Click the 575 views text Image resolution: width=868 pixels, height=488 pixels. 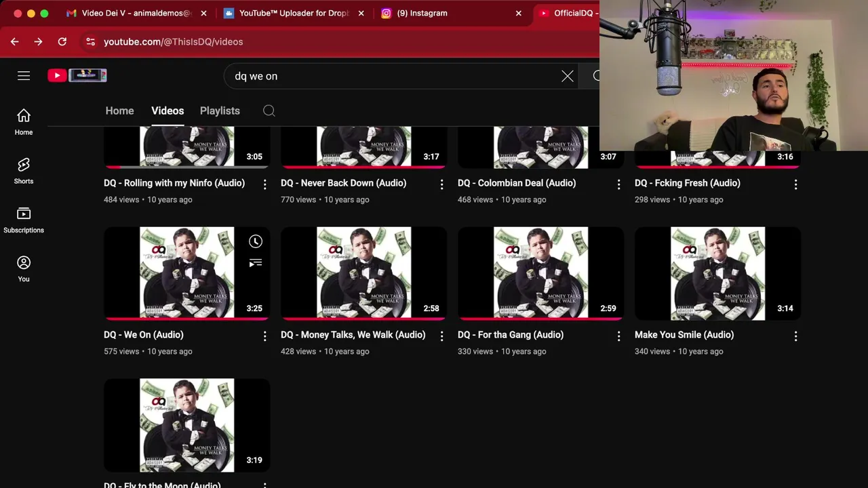click(121, 351)
